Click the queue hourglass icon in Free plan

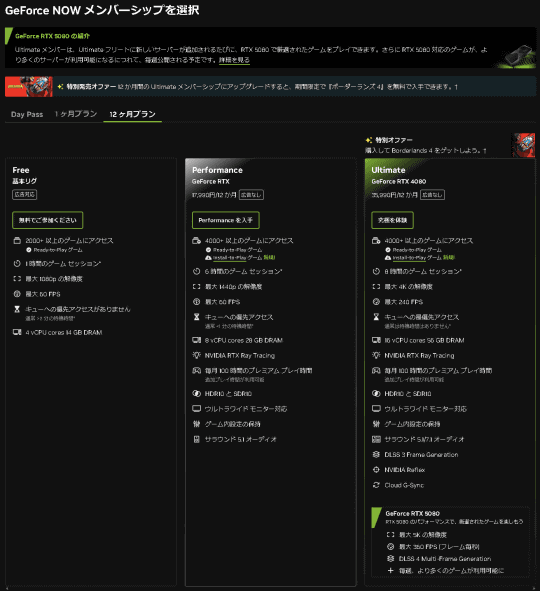coord(17,309)
